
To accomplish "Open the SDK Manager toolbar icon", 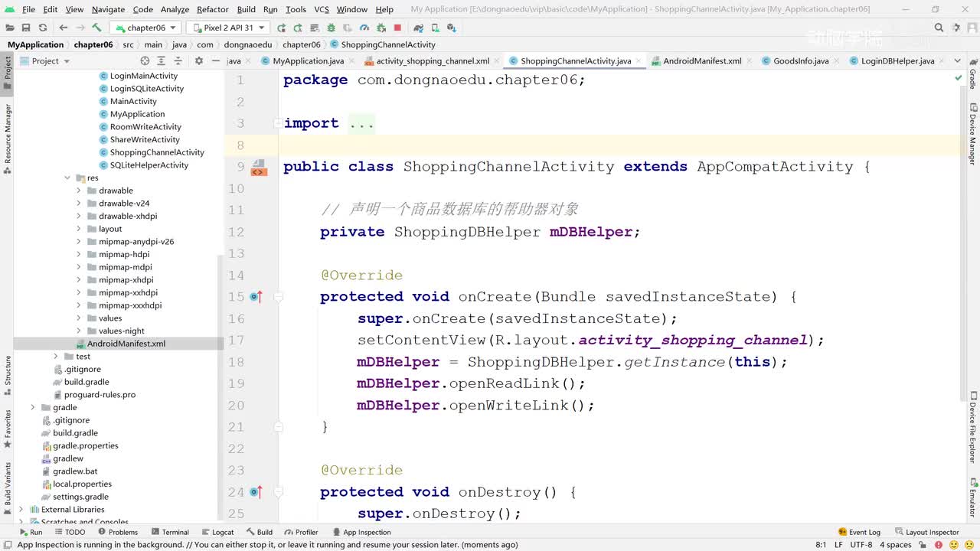I will [451, 28].
